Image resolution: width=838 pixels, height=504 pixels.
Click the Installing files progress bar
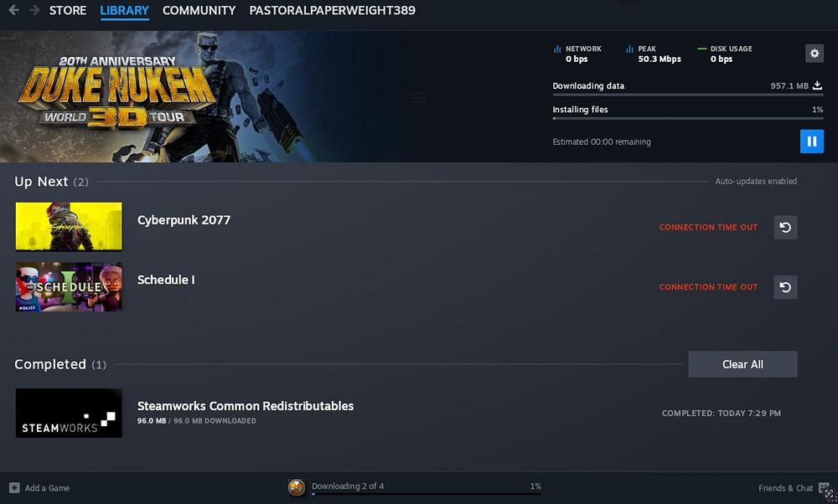click(x=687, y=119)
